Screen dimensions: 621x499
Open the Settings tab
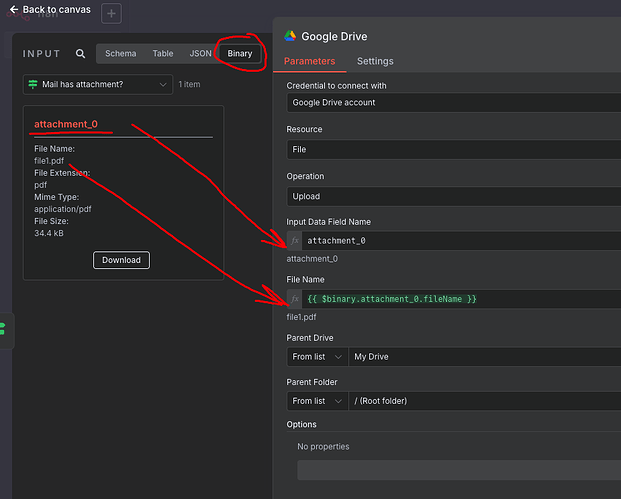click(x=375, y=61)
